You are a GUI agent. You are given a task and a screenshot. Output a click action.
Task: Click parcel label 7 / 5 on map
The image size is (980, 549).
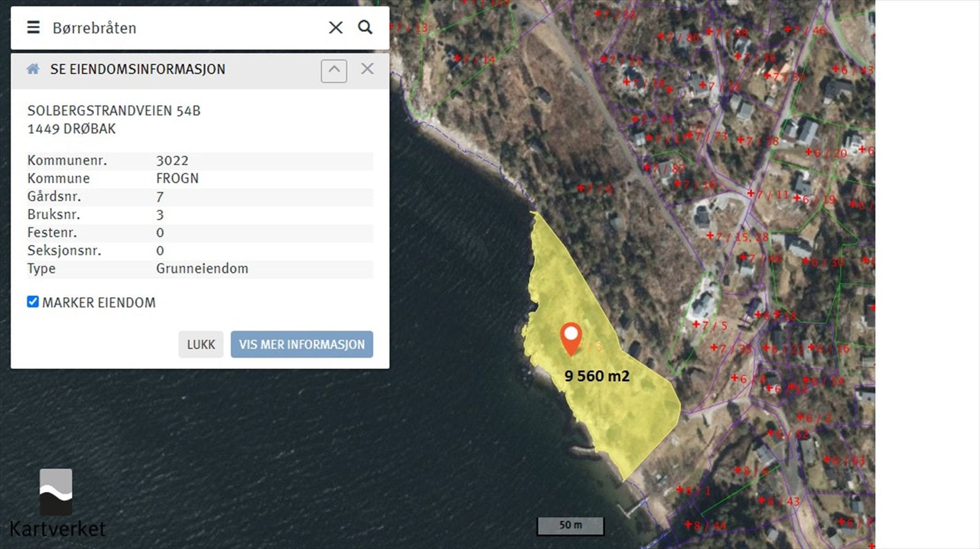pyautogui.click(x=710, y=325)
